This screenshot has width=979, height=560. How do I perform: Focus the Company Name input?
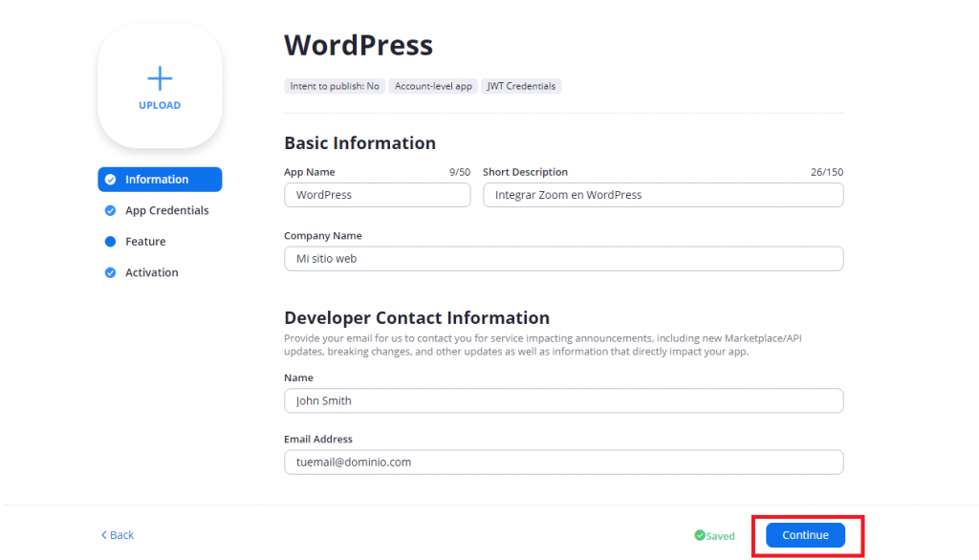[x=564, y=258]
